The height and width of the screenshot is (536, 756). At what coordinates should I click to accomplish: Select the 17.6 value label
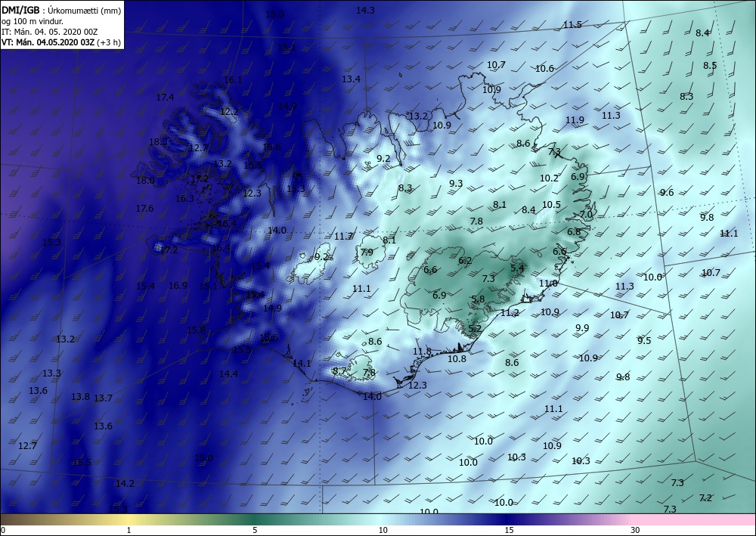[x=144, y=208]
